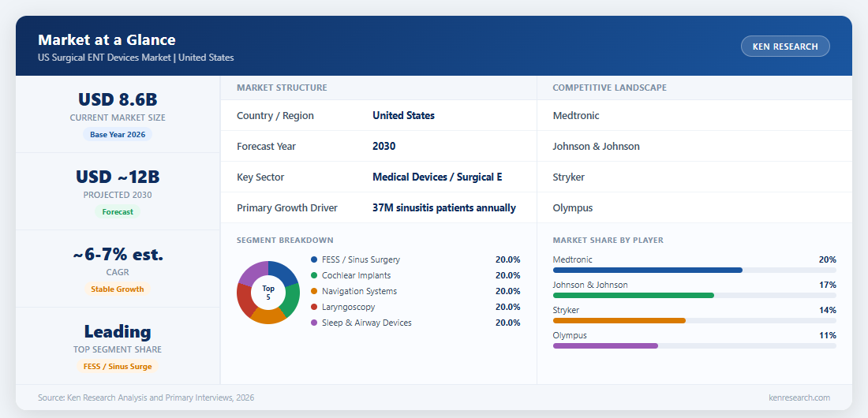Click the Forecast Year label
The height and width of the screenshot is (418, 868).
coord(266,147)
